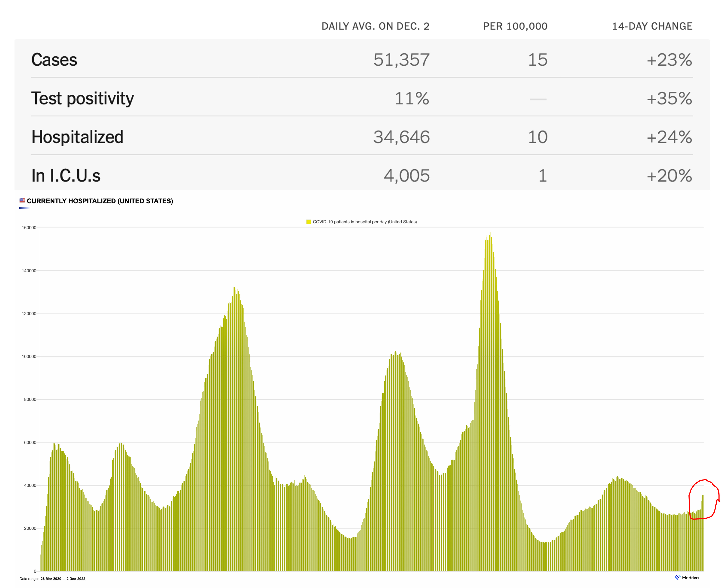Click the Currently Hospitalized (United States) chart title
The image size is (726, 588).
point(100,201)
